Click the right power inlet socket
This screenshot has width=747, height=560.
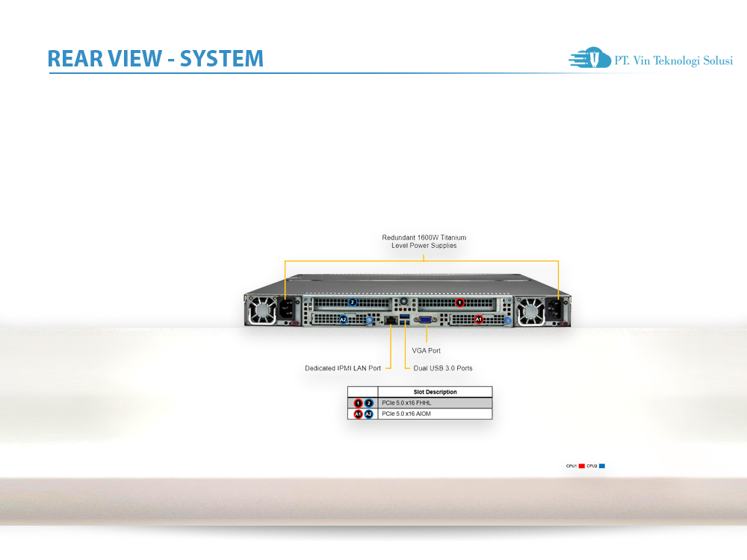coord(554,310)
